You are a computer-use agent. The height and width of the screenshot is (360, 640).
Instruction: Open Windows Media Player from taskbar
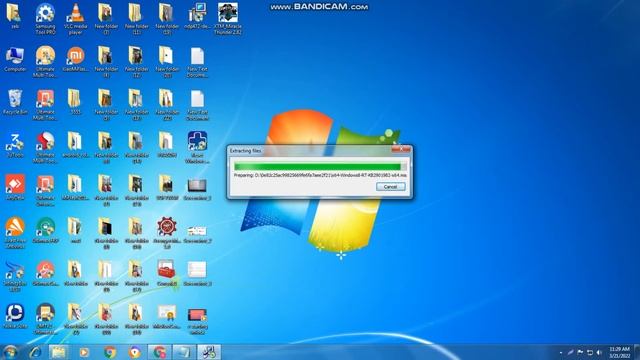(x=84, y=352)
